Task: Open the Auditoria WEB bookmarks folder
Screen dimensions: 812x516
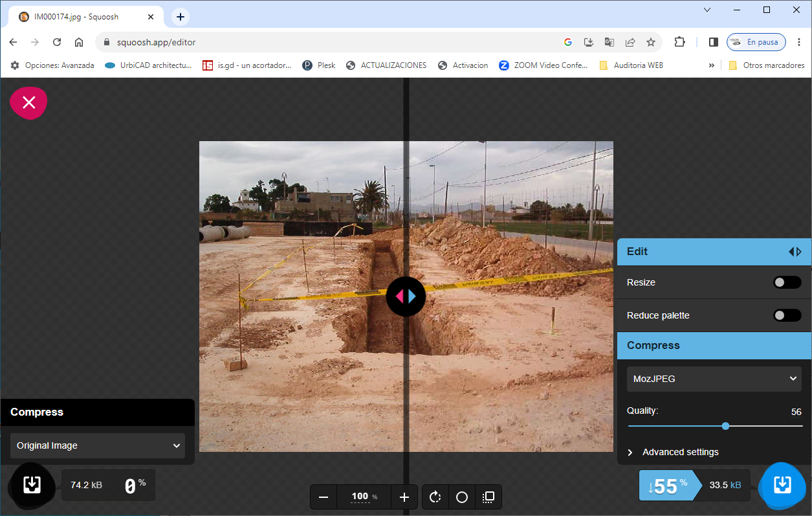Action: pyautogui.click(x=631, y=65)
